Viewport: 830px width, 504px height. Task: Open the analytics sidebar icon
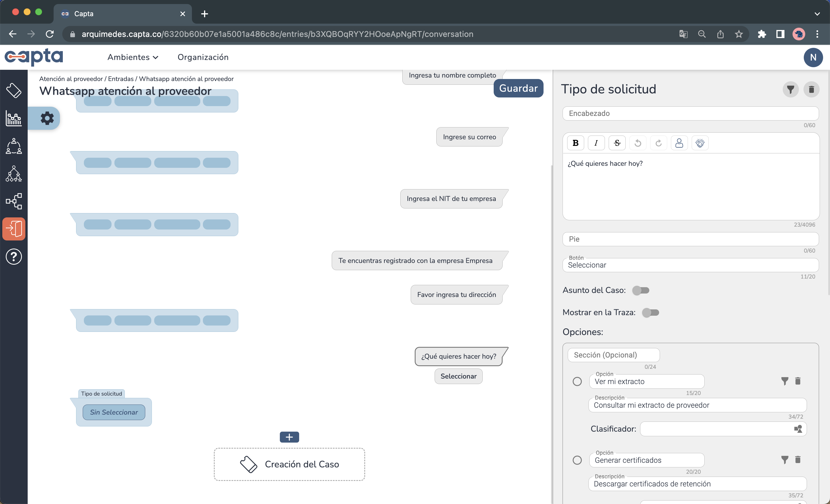pos(14,118)
